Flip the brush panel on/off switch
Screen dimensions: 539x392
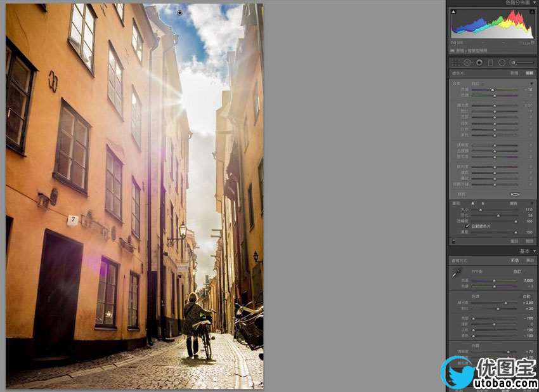coord(454,241)
